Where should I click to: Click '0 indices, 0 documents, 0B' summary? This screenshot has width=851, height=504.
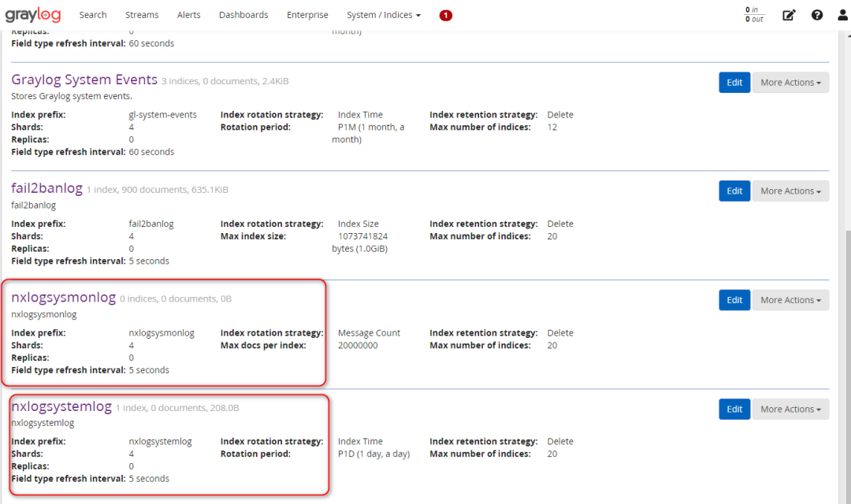pos(175,299)
